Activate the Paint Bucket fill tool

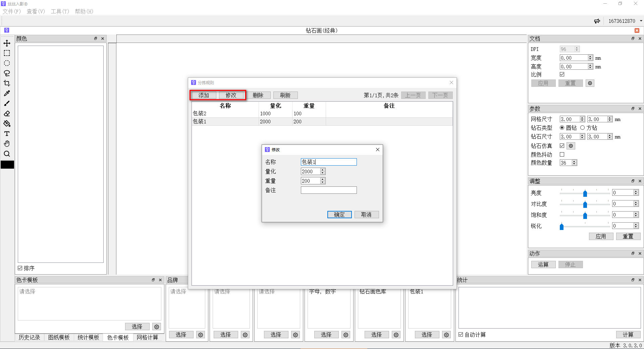(x=7, y=124)
